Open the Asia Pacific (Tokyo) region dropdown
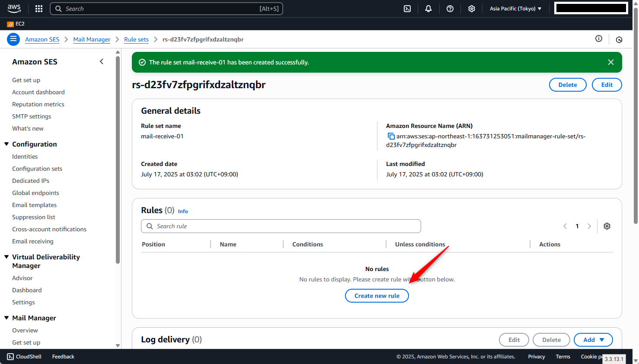Screen dimensions: 639x364 tap(515, 9)
